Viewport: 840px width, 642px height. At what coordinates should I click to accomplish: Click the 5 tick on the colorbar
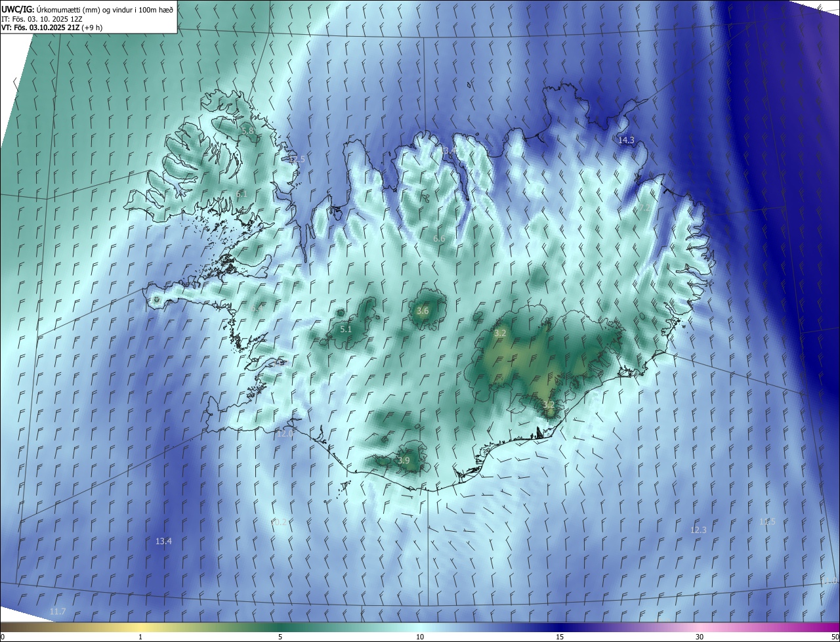[x=280, y=637]
